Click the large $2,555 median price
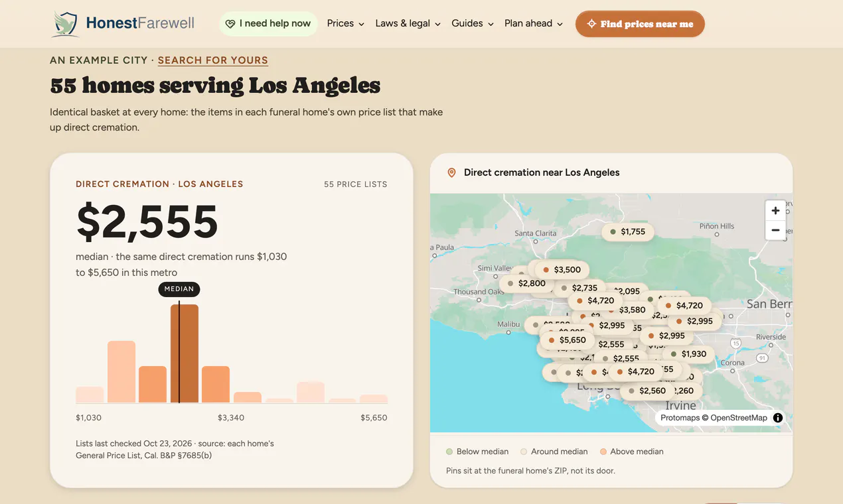843x504 pixels. 147,221
